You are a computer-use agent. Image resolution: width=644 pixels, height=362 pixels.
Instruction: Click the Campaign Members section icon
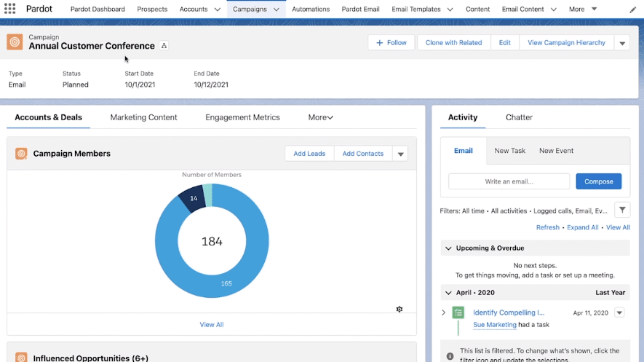(x=21, y=153)
